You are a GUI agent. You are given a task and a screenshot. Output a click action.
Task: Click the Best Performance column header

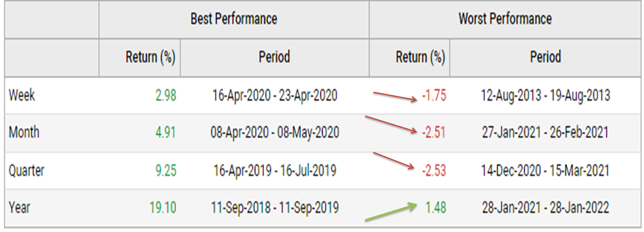coord(234,18)
